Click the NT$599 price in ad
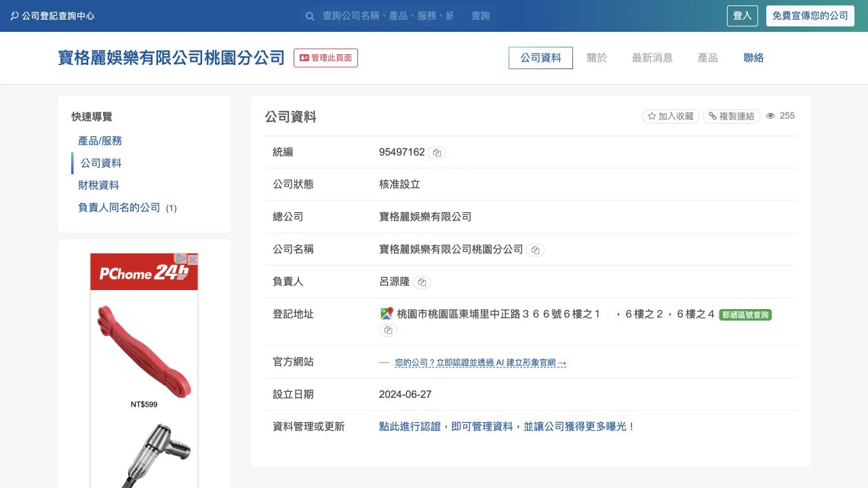Image resolution: width=868 pixels, height=488 pixels. point(144,405)
